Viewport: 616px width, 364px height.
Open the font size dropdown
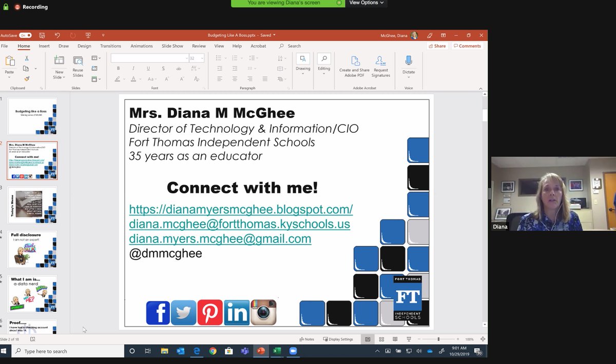(202, 58)
